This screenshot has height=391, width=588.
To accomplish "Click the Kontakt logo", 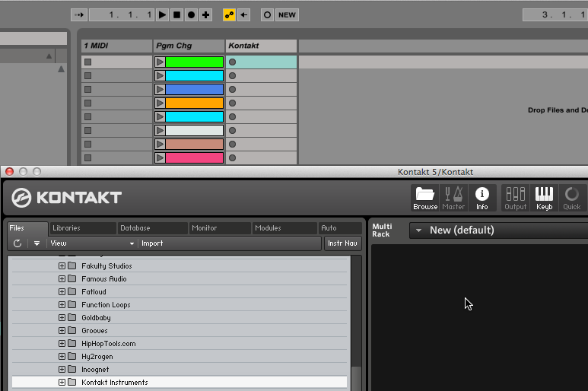I will [x=66, y=198].
